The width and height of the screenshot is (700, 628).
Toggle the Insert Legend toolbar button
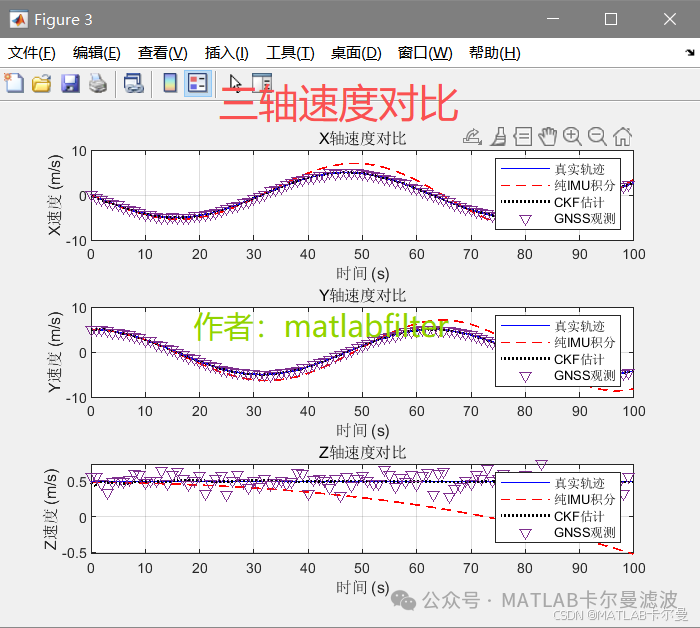198,83
